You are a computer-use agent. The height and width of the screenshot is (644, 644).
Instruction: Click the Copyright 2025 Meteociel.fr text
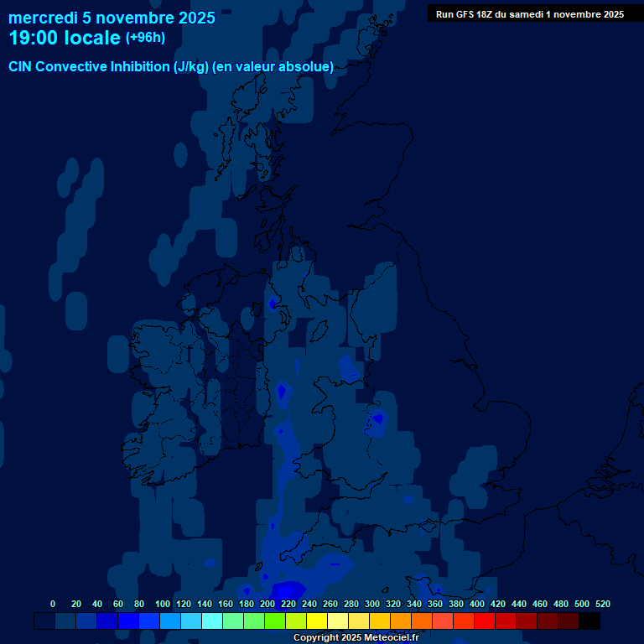(x=356, y=637)
